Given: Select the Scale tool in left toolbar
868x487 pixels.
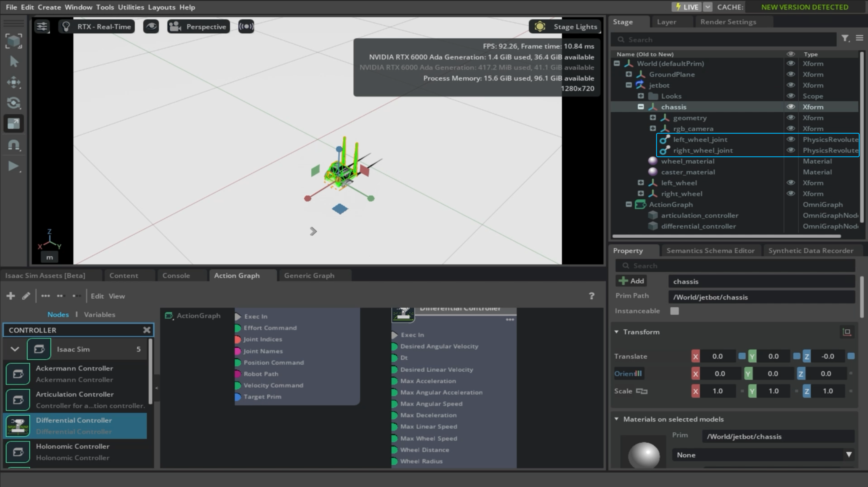Looking at the screenshot, I should pyautogui.click(x=14, y=123).
